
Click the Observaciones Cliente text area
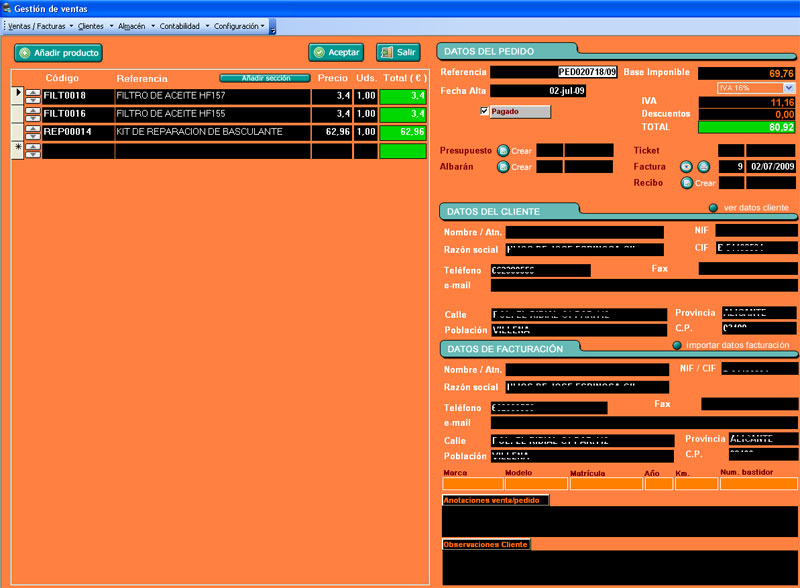[619, 568]
